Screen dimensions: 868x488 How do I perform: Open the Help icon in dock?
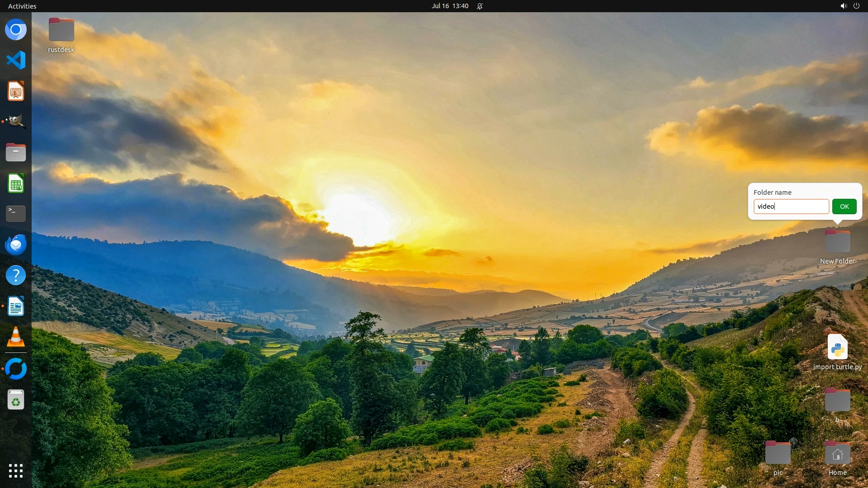click(16, 275)
